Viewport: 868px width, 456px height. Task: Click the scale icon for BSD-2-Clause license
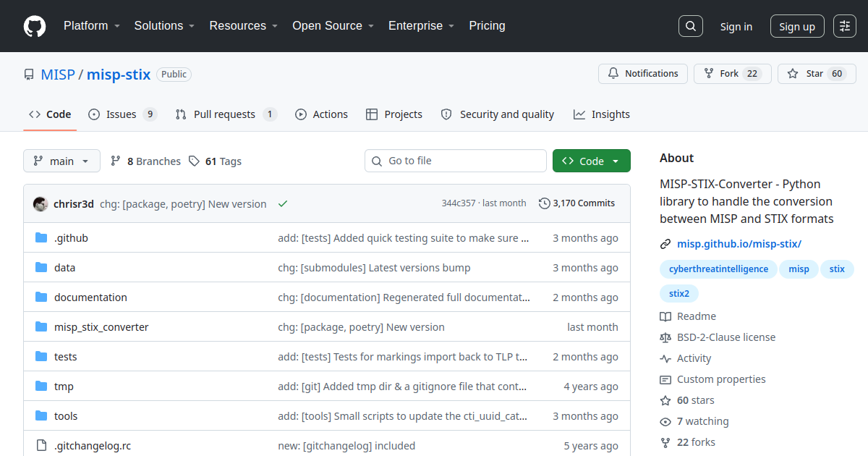(x=665, y=337)
